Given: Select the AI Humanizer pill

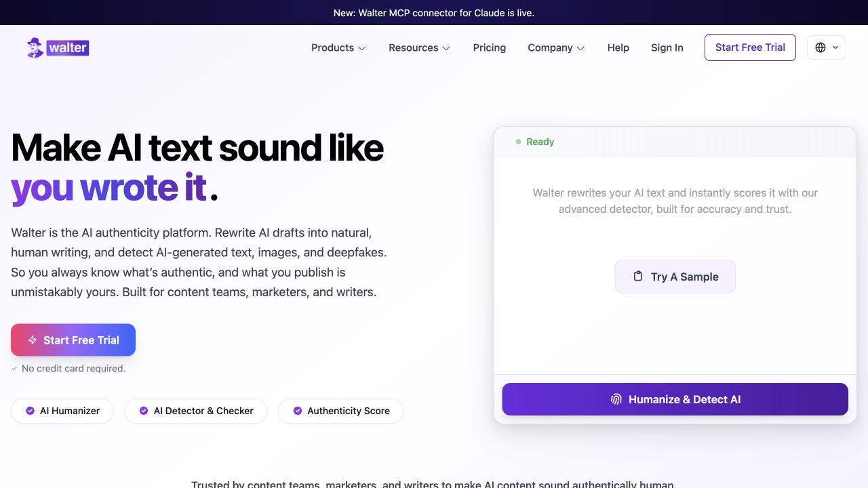Looking at the screenshot, I should tap(62, 411).
